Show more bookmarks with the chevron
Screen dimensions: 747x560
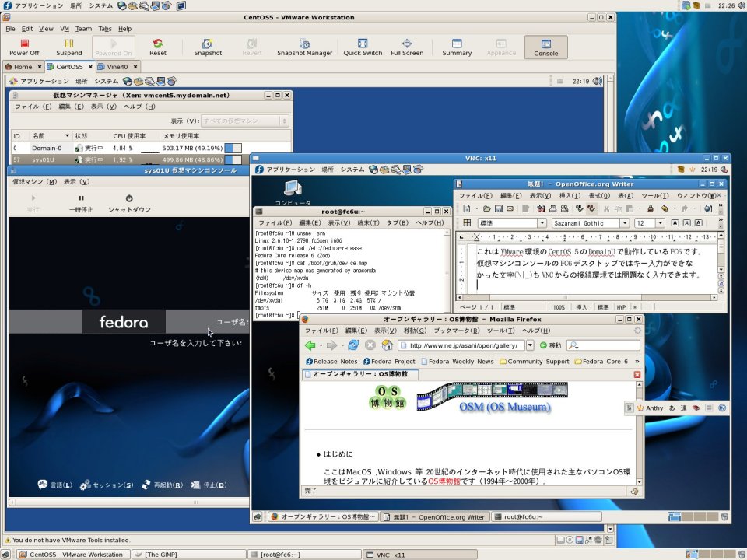(637, 362)
